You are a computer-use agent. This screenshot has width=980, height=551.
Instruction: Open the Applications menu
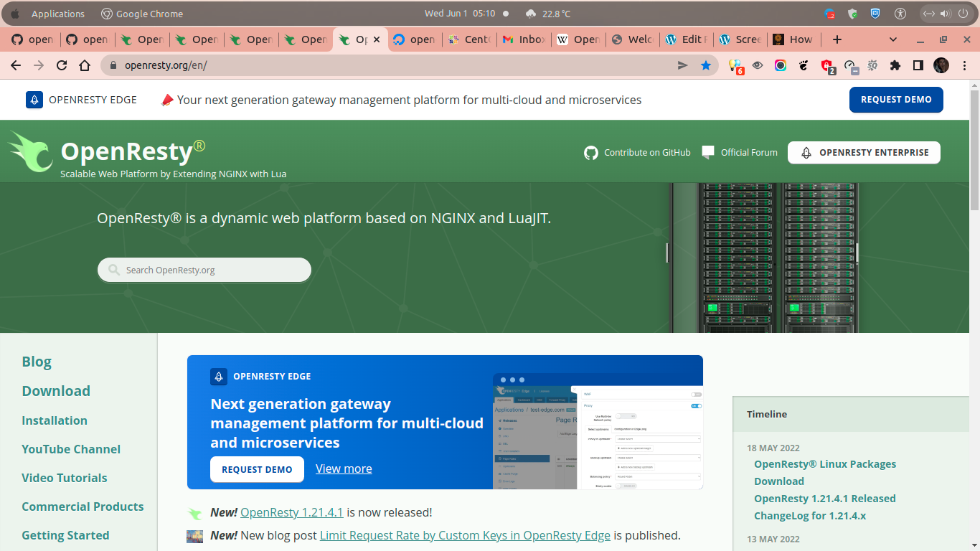[58, 14]
